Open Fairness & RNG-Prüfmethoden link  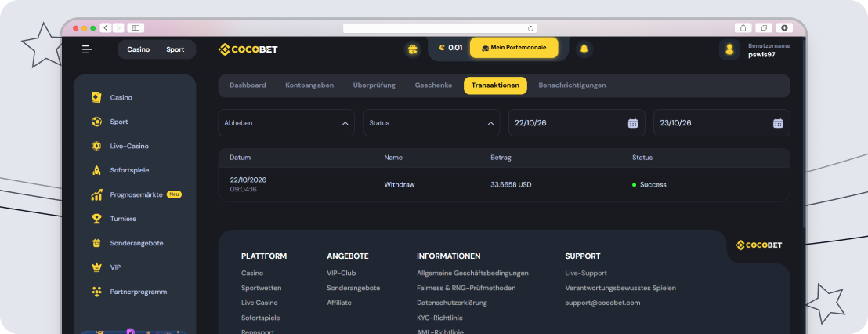[466, 288]
